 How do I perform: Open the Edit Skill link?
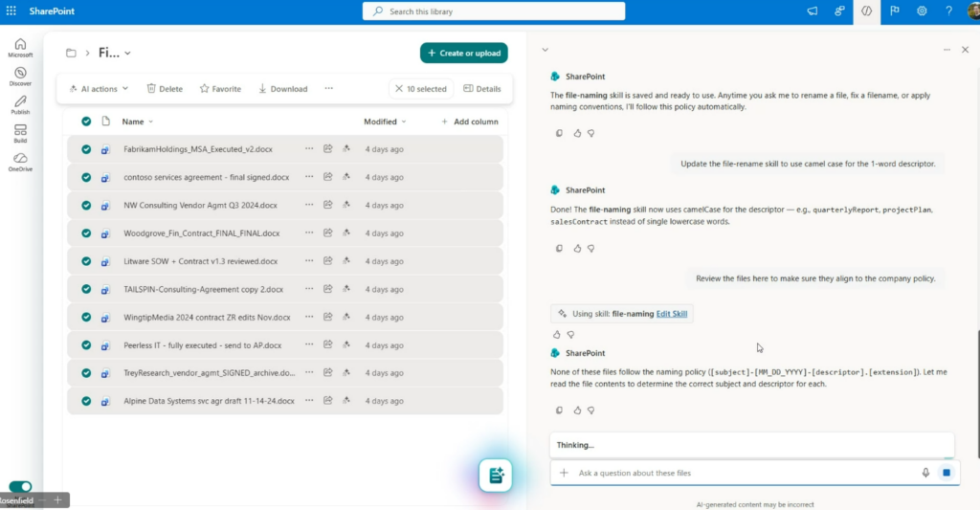(671, 313)
